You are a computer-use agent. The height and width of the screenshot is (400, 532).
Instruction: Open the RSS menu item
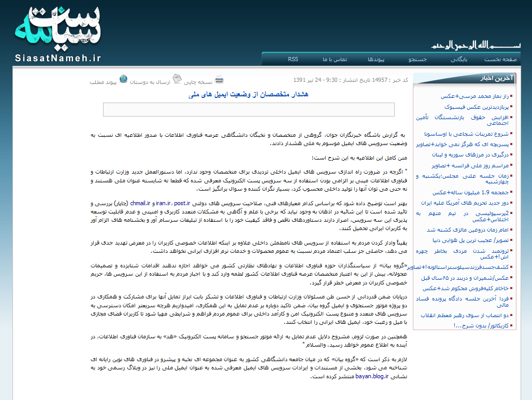point(293,60)
